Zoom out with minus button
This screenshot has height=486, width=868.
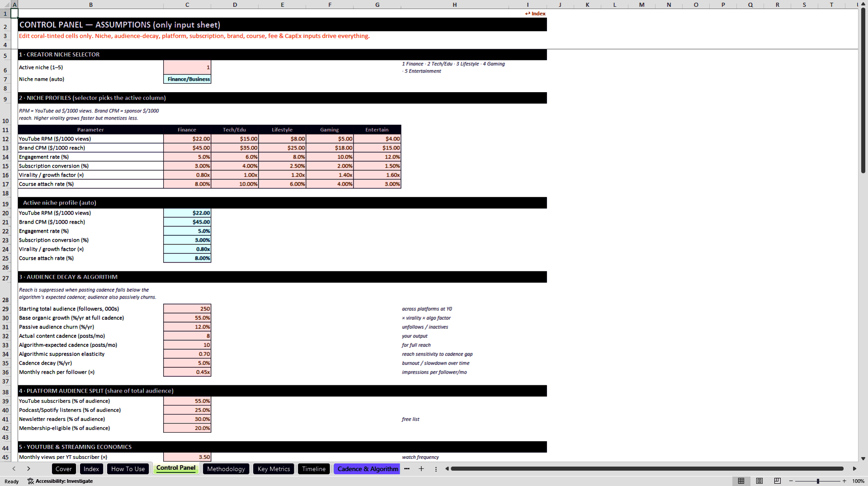[791, 481]
